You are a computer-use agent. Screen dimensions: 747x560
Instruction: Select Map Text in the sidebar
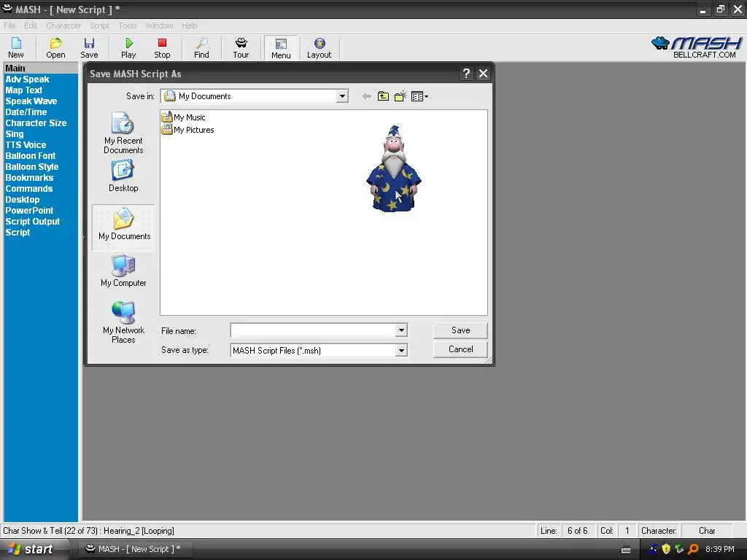coord(24,90)
